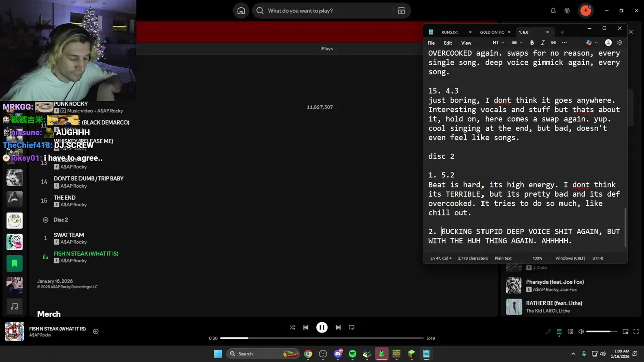Screen dimensions: 644x362
Task: Open the Blink smiley album in sidebar
Action: (x=14, y=242)
